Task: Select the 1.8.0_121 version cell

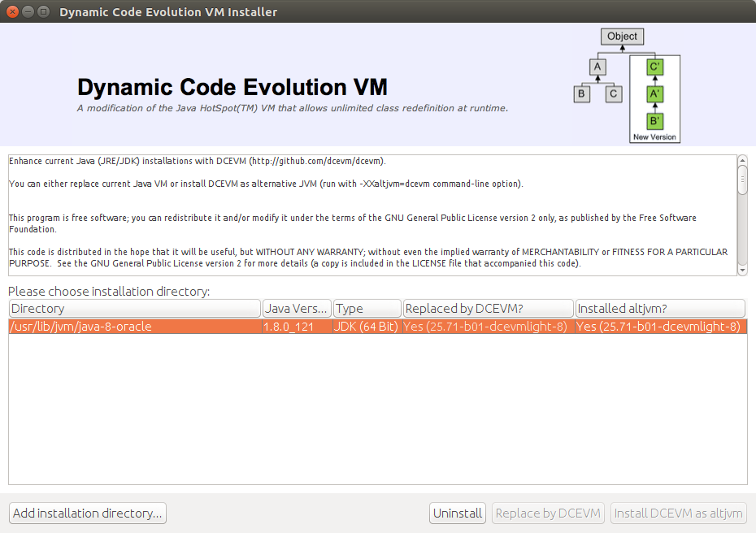Action: tap(297, 327)
